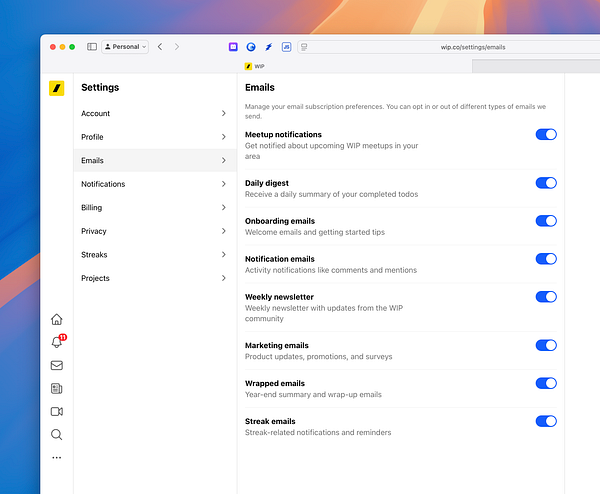The height and width of the screenshot is (494, 600).
Task: Click the chevron on Notifications row
Action: click(224, 184)
